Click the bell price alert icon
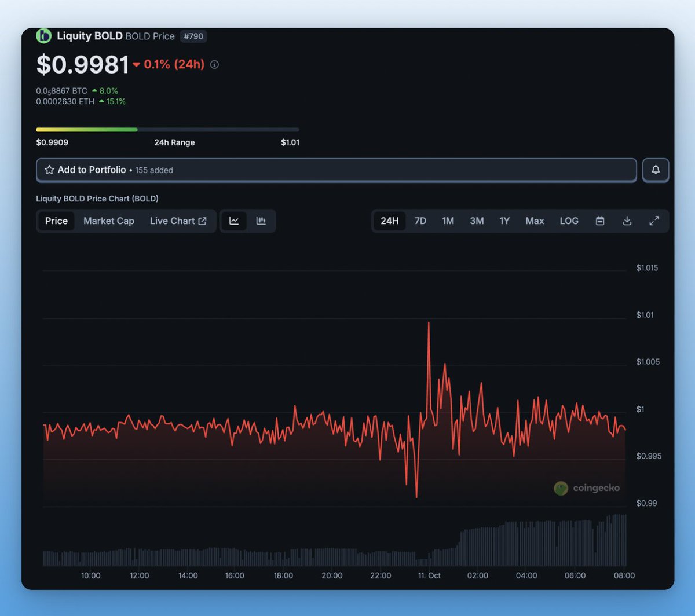 click(x=656, y=170)
